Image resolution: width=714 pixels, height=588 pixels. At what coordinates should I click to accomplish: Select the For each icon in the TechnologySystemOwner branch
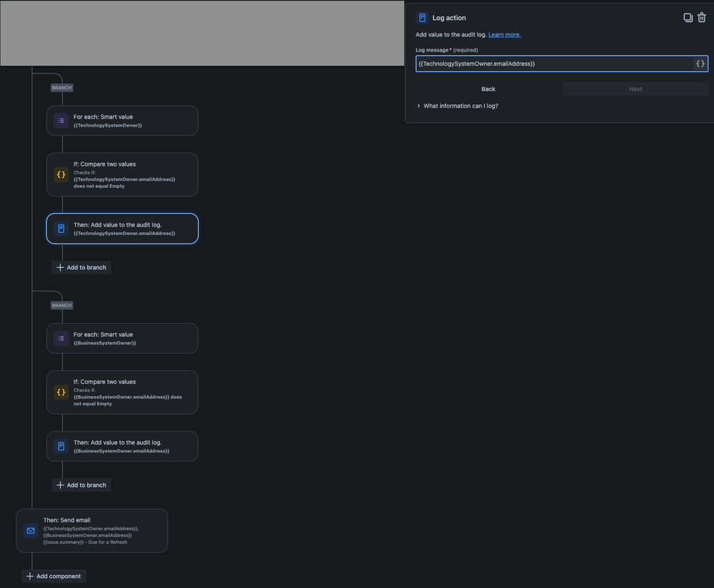click(61, 120)
